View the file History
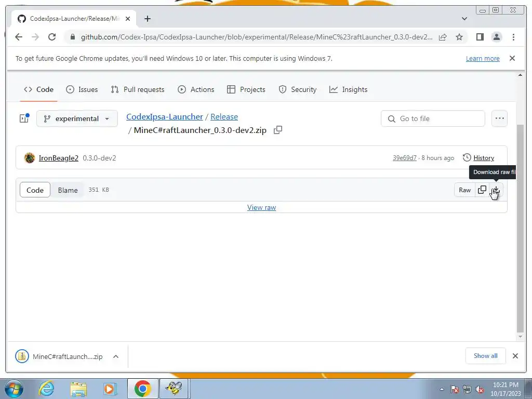 tap(478, 158)
